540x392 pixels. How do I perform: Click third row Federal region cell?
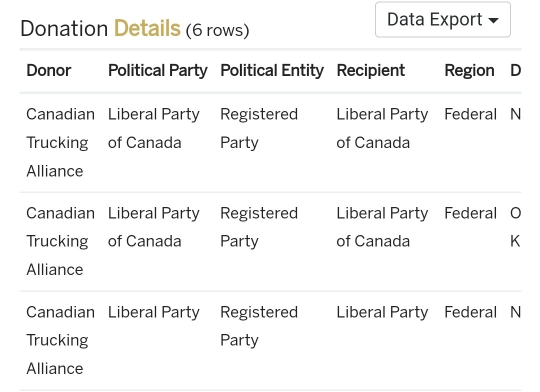(470, 312)
